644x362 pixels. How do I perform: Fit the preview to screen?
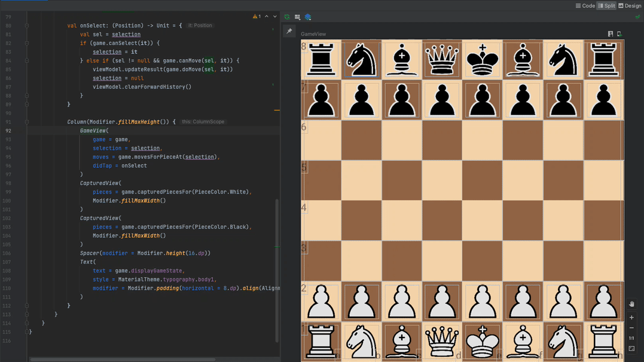pyautogui.click(x=631, y=349)
